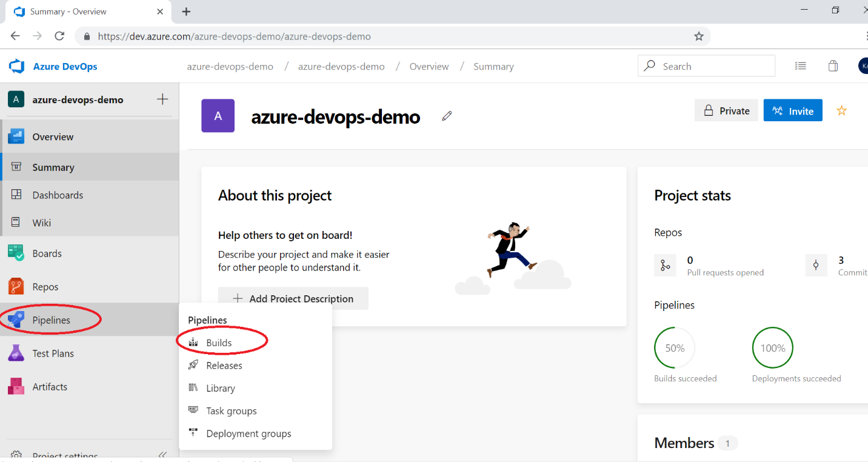Open Boards from the sidebar

pyautogui.click(x=47, y=253)
